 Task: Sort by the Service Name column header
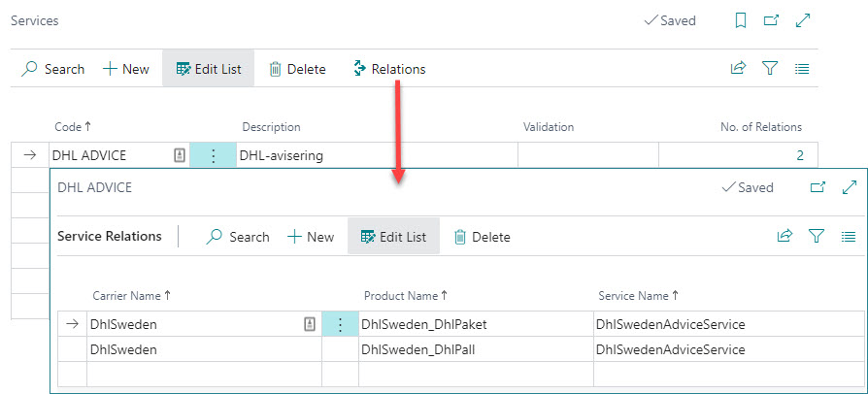(x=639, y=295)
